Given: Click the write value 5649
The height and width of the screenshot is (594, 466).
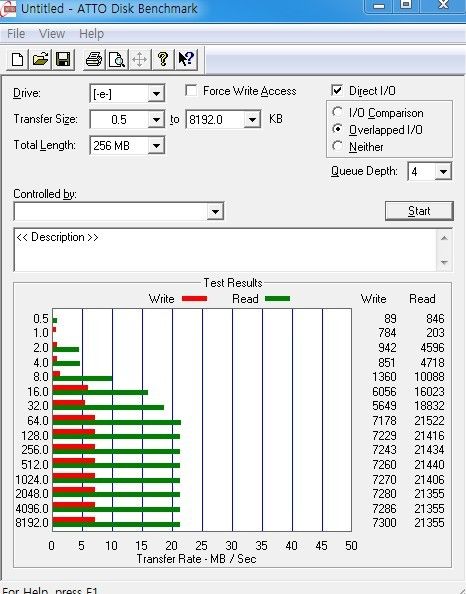Looking at the screenshot, I should click(384, 405).
